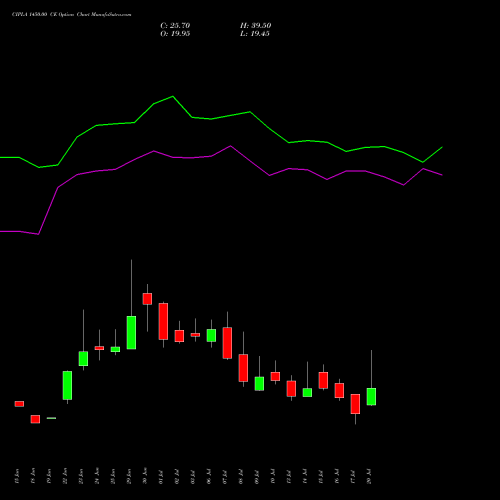Click the tall green candlestick for 22 Jun
Screen dimensions: 500x500
[67, 385]
